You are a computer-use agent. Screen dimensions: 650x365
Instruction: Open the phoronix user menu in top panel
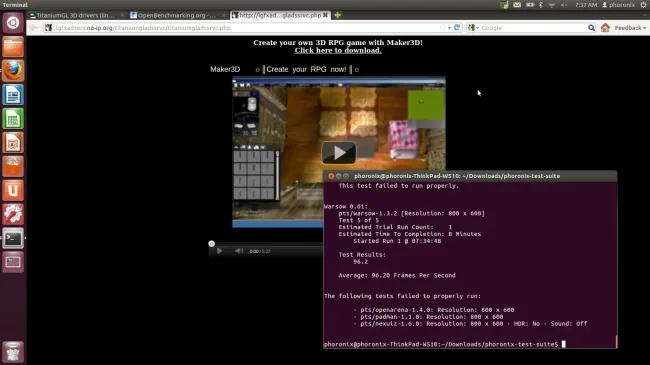(x=618, y=5)
